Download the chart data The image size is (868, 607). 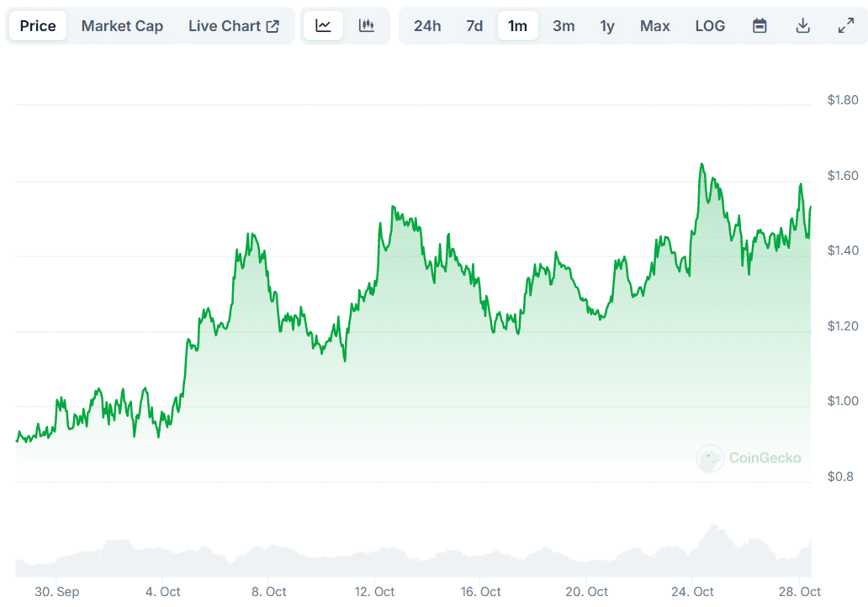[802, 26]
